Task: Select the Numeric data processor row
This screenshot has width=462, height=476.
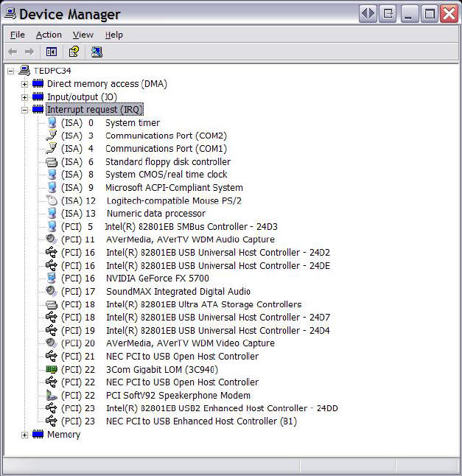Action: tap(133, 214)
